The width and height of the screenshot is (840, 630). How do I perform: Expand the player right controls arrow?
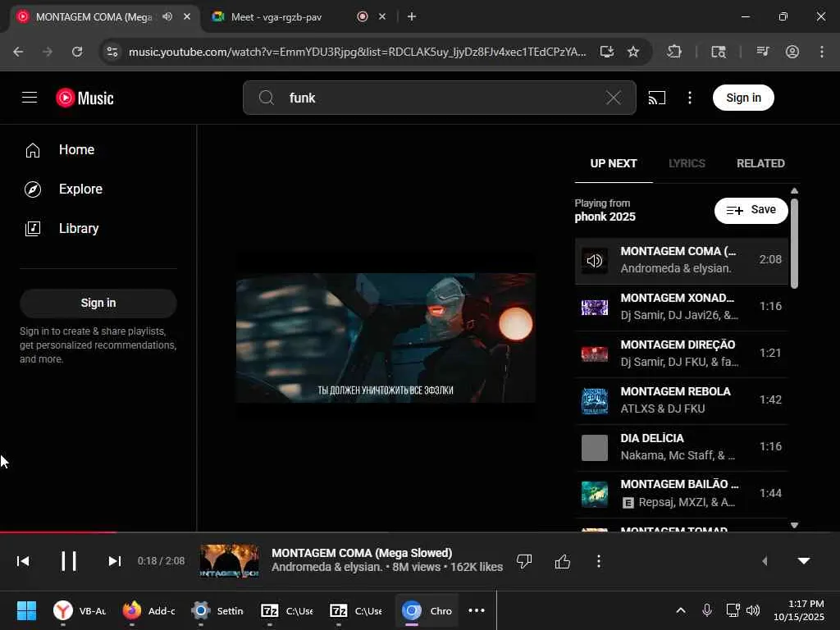pyautogui.click(x=765, y=561)
